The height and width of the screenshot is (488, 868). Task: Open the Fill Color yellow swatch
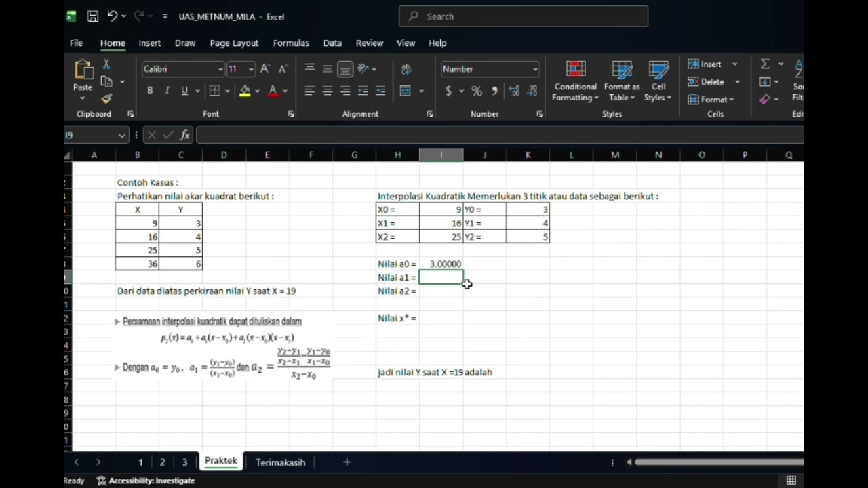(x=245, y=91)
